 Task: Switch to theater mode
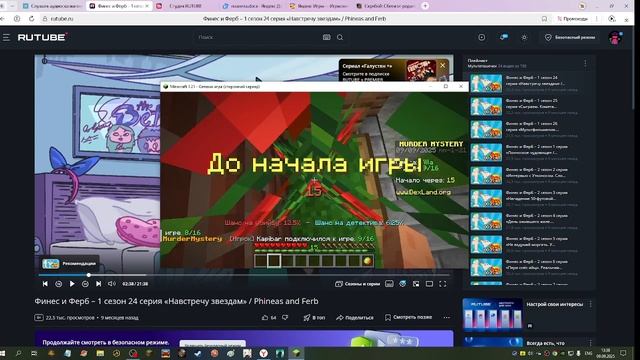click(429, 284)
